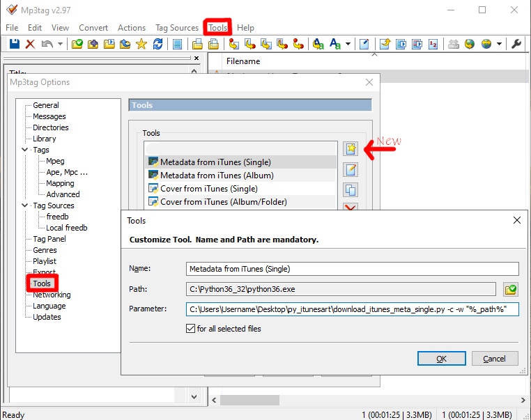The height and width of the screenshot is (420, 531).
Task: Select 'Cover from iTunes (Single)' tool
Action: coord(240,189)
